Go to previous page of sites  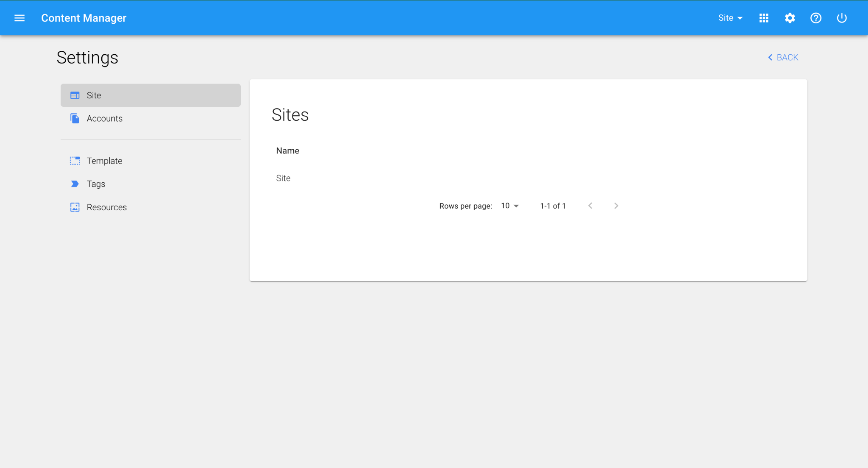pyautogui.click(x=590, y=206)
